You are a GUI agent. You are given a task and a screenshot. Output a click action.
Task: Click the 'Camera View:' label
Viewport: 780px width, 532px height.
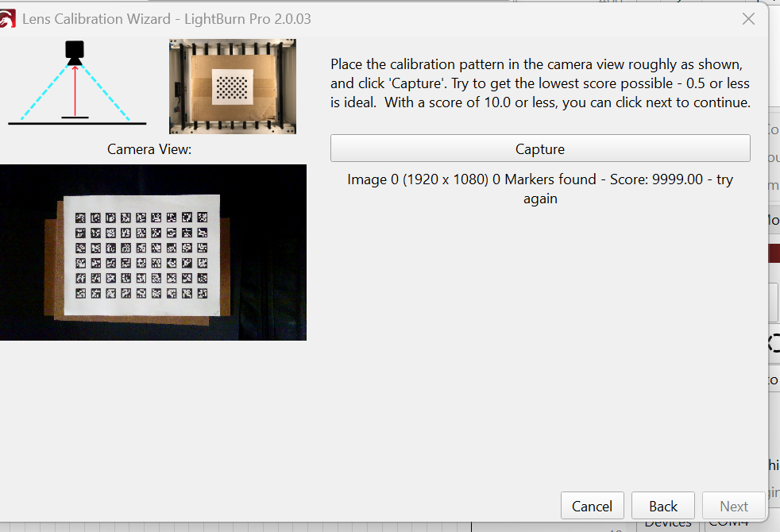point(149,148)
